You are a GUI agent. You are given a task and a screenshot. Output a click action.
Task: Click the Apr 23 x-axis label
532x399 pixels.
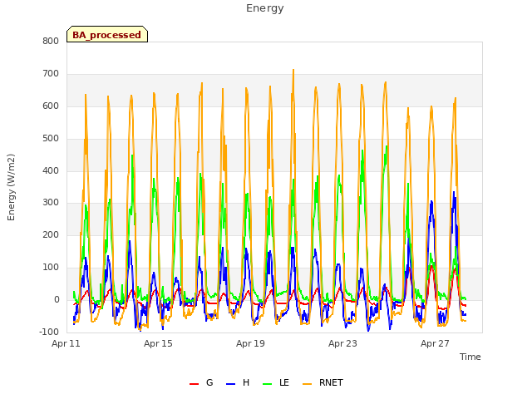tap(342, 343)
